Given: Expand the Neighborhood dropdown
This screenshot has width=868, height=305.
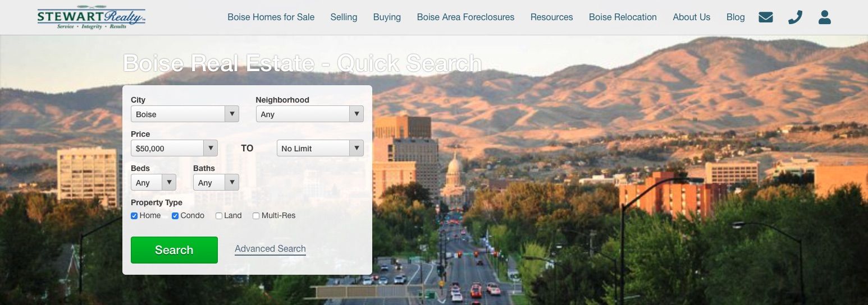Looking at the screenshot, I should coord(309,114).
